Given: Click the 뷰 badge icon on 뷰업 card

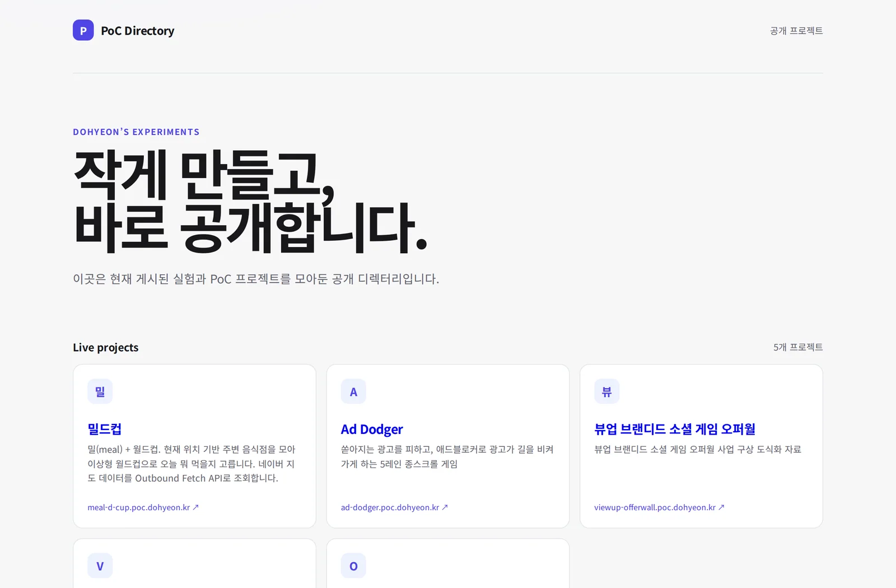Looking at the screenshot, I should tap(606, 391).
